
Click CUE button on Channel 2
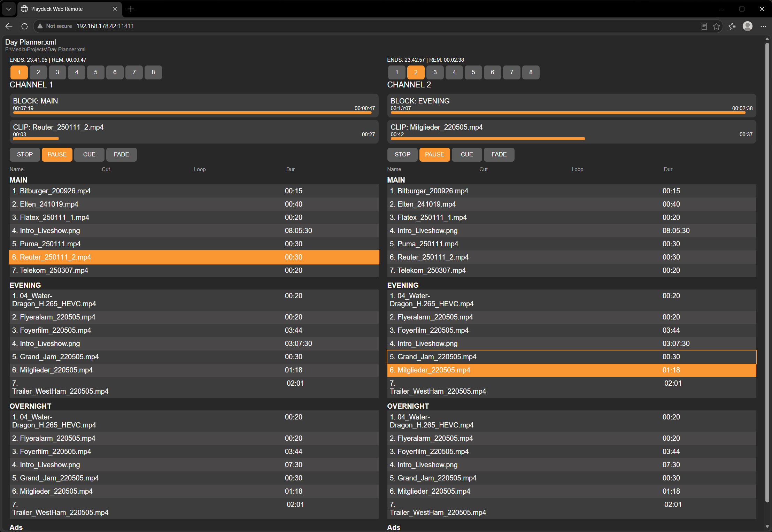coord(467,155)
